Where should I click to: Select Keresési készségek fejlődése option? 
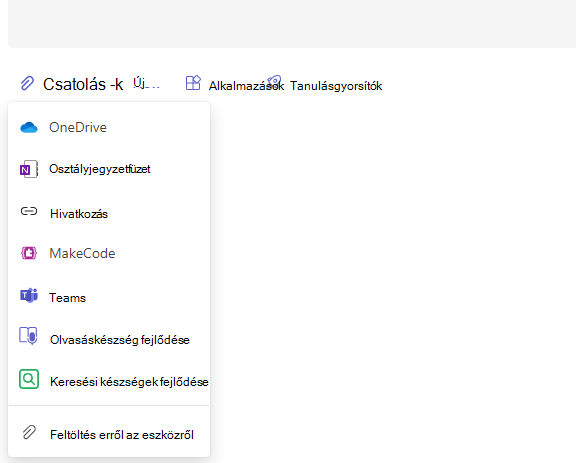click(x=109, y=381)
